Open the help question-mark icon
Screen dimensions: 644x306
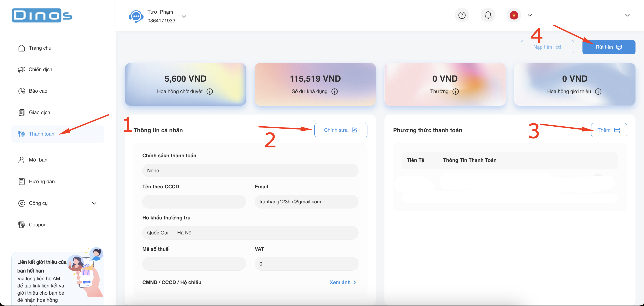tap(462, 15)
